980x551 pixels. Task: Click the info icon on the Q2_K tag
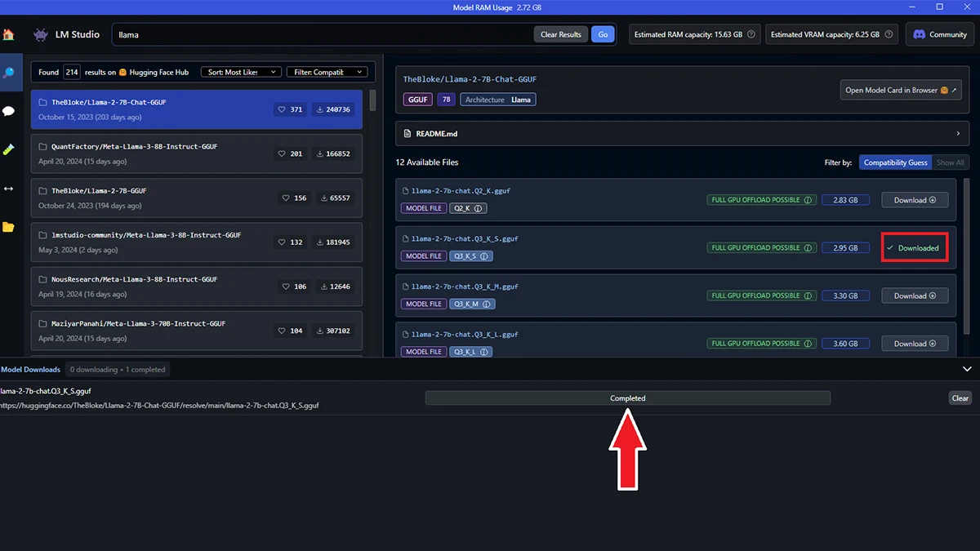[479, 208]
